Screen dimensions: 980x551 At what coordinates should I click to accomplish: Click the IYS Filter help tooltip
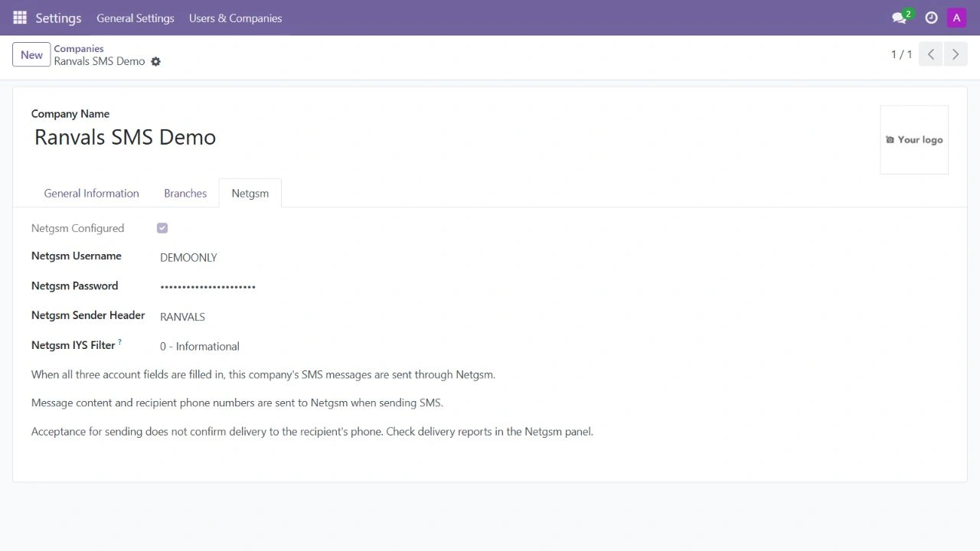[120, 342]
